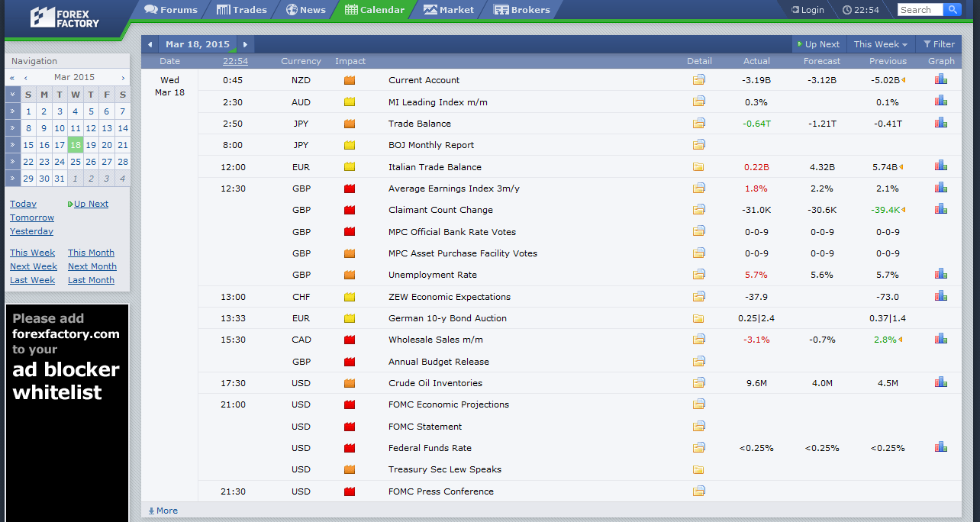
Task: Open detail folder for MI Leading Index
Action: [698, 101]
